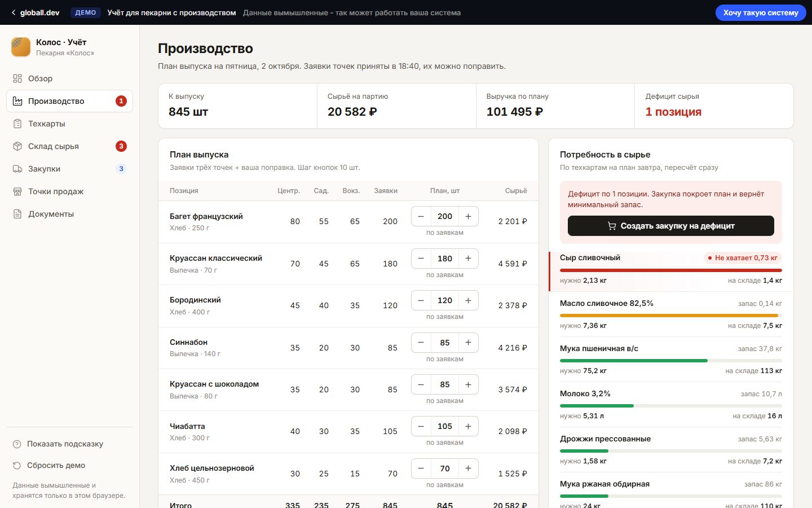Click the Хочу такую систему button

pyautogui.click(x=761, y=12)
